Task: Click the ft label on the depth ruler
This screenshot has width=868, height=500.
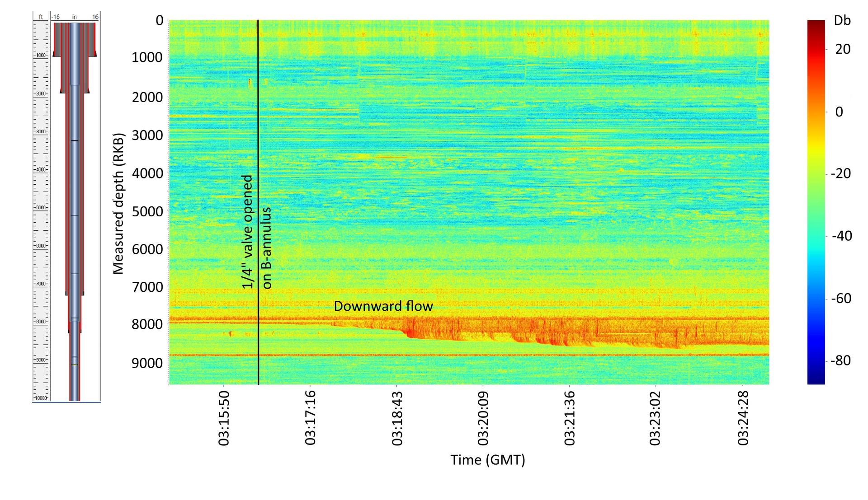Action: 40,17
